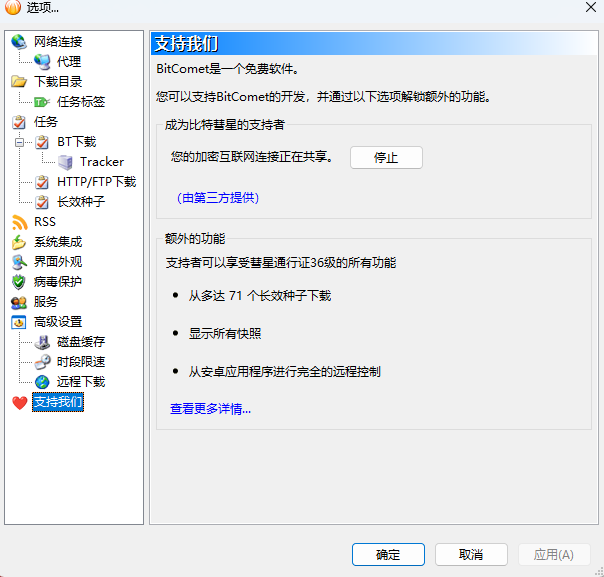Select the 代理 tree entry
Image resolution: width=604 pixels, height=577 pixels.
(x=69, y=62)
